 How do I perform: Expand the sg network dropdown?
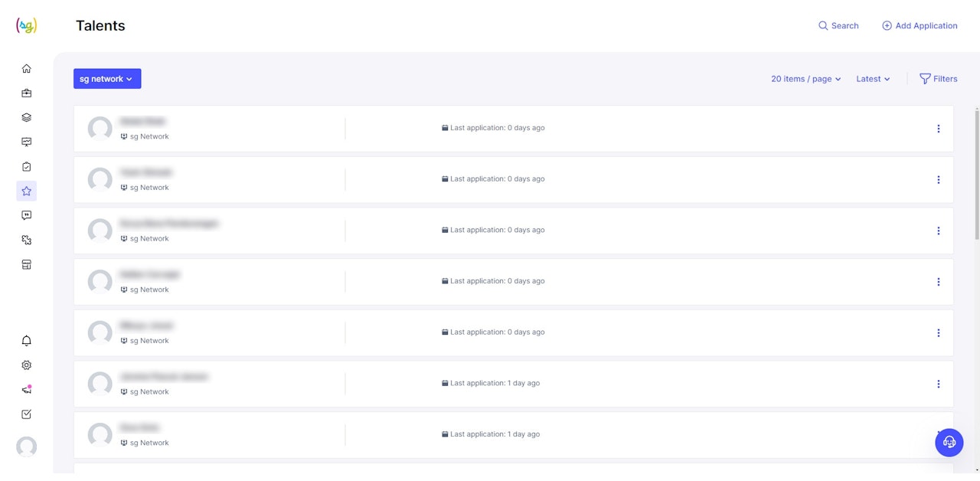coord(107,79)
